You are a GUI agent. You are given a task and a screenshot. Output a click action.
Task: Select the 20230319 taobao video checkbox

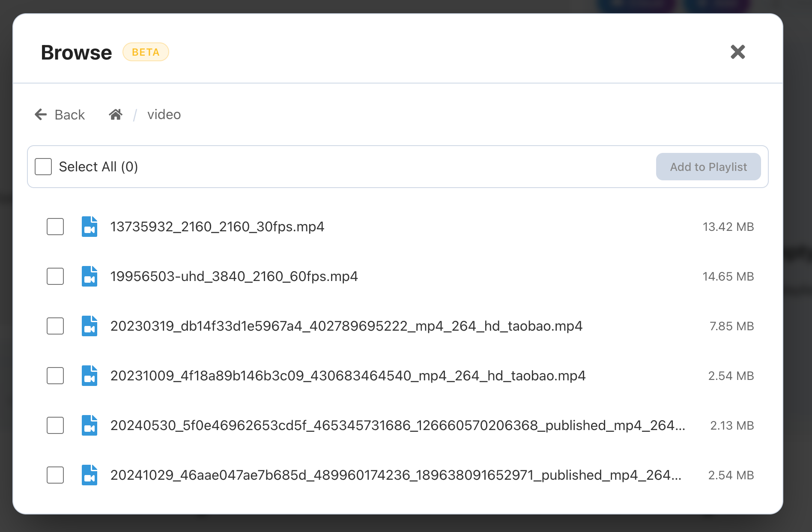pyautogui.click(x=55, y=326)
